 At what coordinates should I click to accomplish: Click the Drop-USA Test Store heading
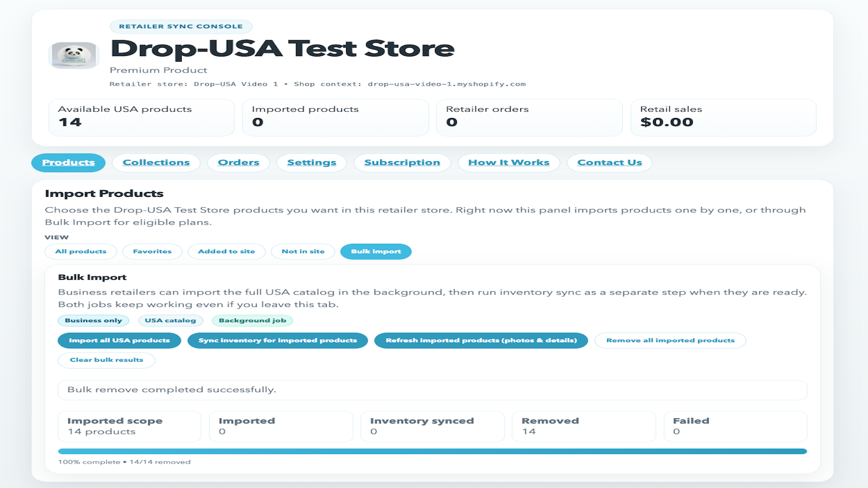point(283,48)
